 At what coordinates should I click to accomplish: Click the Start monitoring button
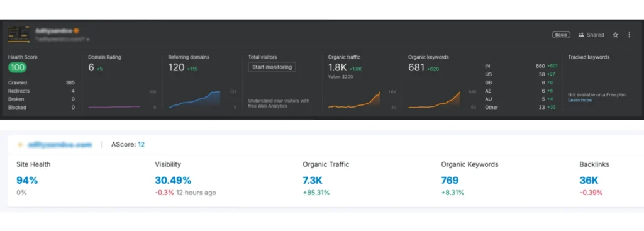pyautogui.click(x=272, y=67)
